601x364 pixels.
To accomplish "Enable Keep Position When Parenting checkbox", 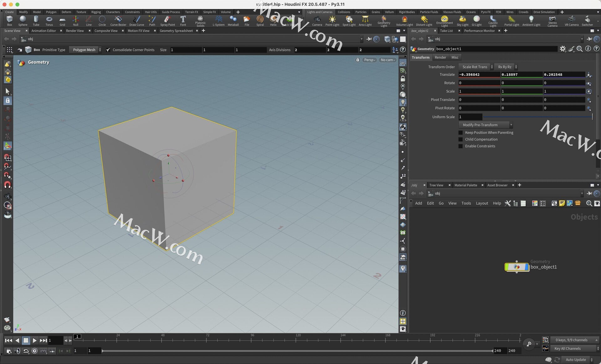I will tap(460, 133).
